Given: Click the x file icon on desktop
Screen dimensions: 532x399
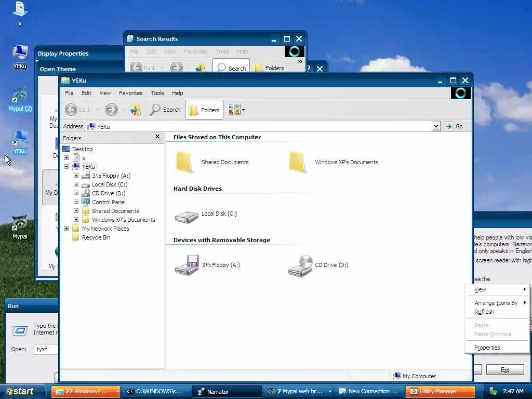Looking at the screenshot, I should [x=20, y=9].
